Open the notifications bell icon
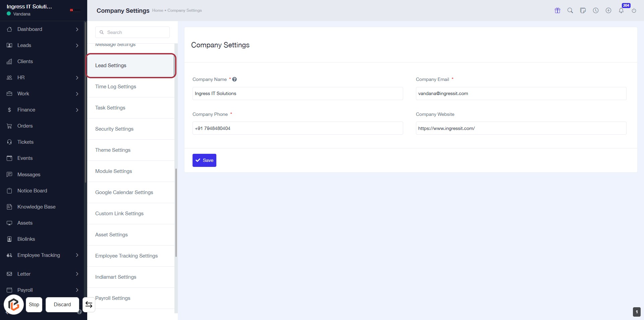This screenshot has height=320, width=644. [621, 10]
